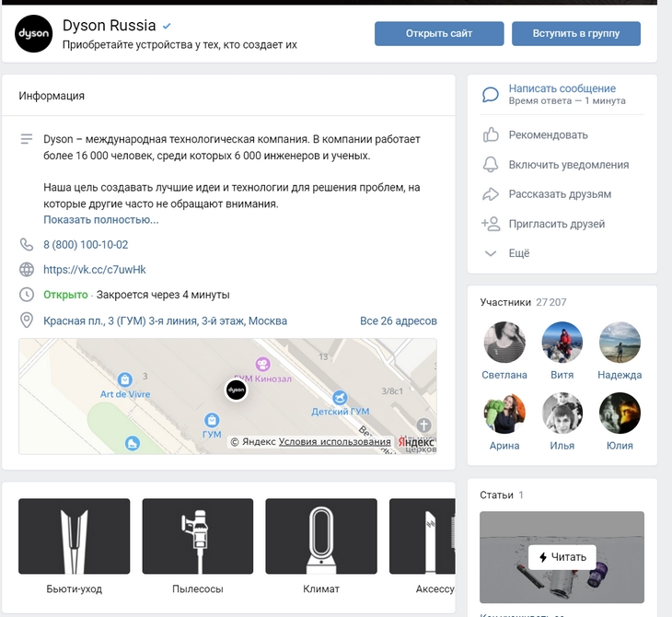Image resolution: width=672 pixels, height=617 pixels.
Task: Open the Бьюти-уход category thumbnail
Action: (75, 536)
